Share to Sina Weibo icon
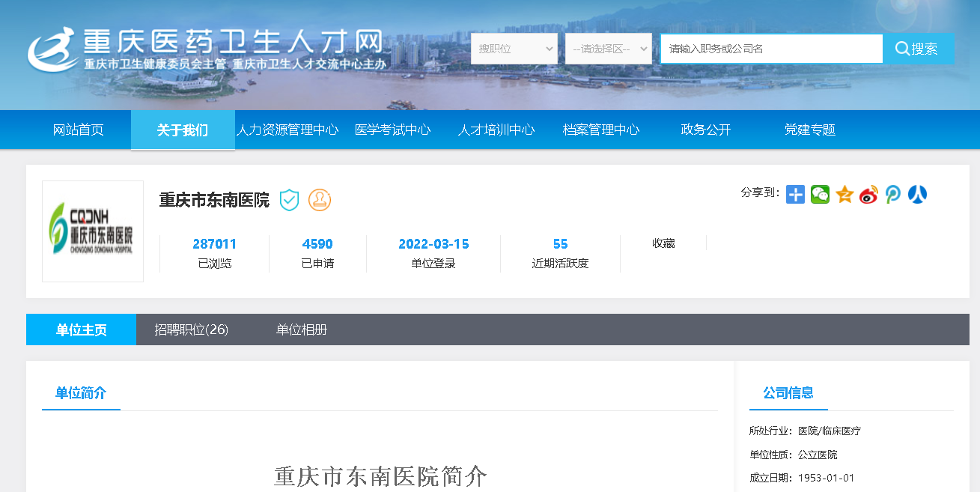Image resolution: width=980 pixels, height=492 pixels. pos(868,195)
